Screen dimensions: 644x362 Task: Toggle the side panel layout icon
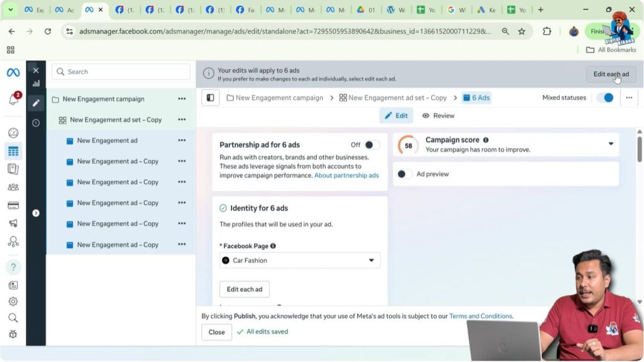coord(210,98)
